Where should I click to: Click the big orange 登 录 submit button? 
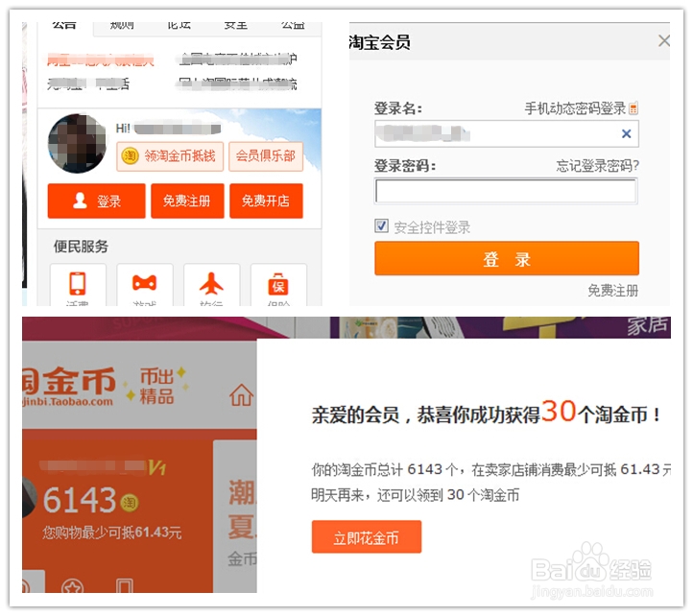coord(507,258)
